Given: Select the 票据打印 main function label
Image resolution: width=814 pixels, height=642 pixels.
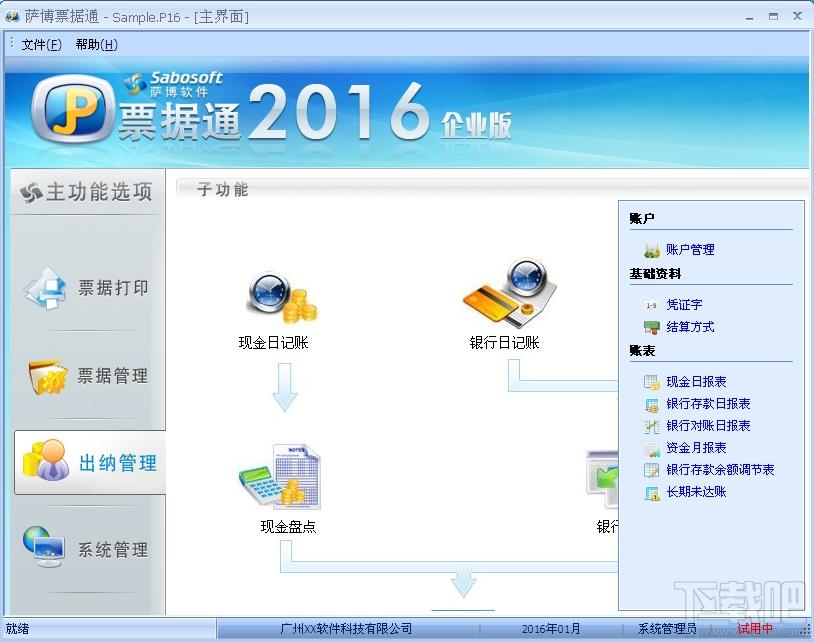Looking at the screenshot, I should coord(113,288).
